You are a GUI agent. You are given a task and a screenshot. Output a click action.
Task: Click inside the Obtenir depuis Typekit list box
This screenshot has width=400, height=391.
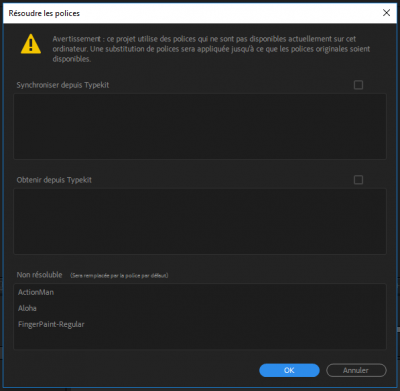click(200, 221)
